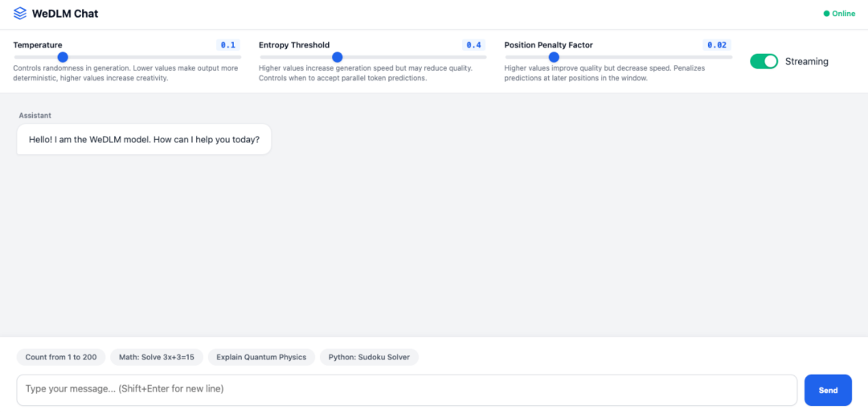
Task: Toggle the Streaming switch off
Action: (x=764, y=61)
